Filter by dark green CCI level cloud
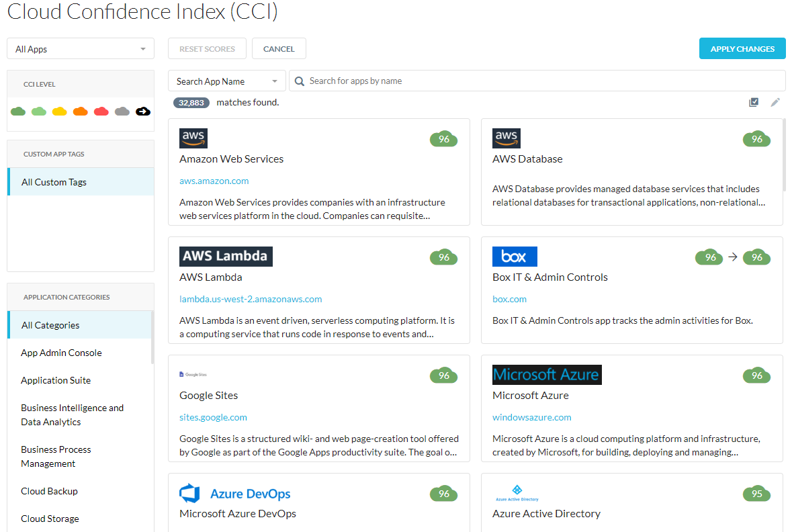The height and width of the screenshot is (532, 792). pos(18,111)
